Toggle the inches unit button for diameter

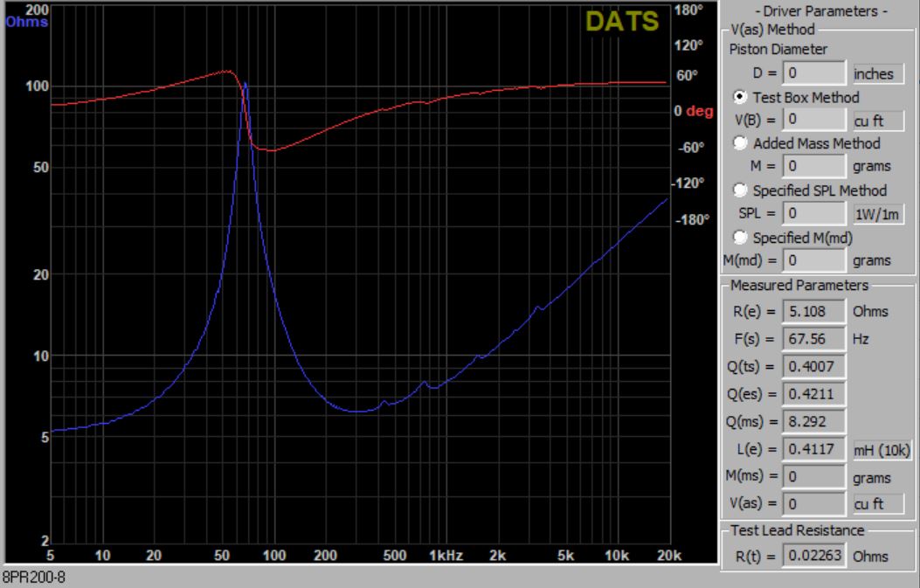[878, 74]
